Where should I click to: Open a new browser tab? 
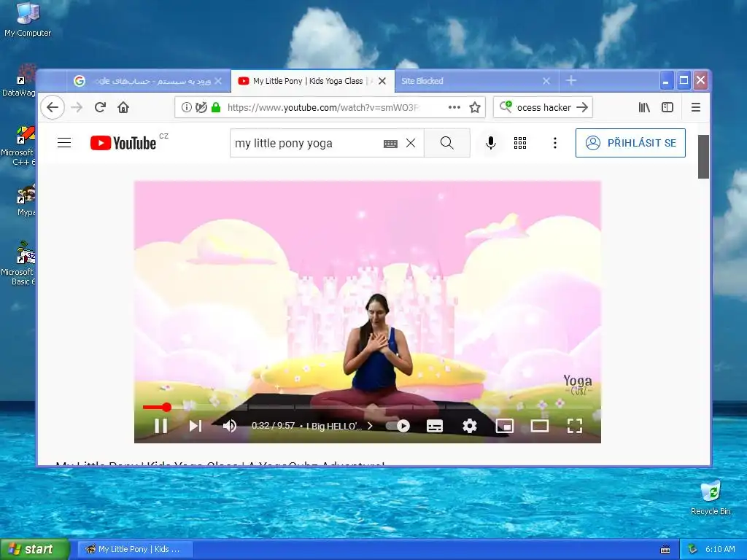pos(571,80)
